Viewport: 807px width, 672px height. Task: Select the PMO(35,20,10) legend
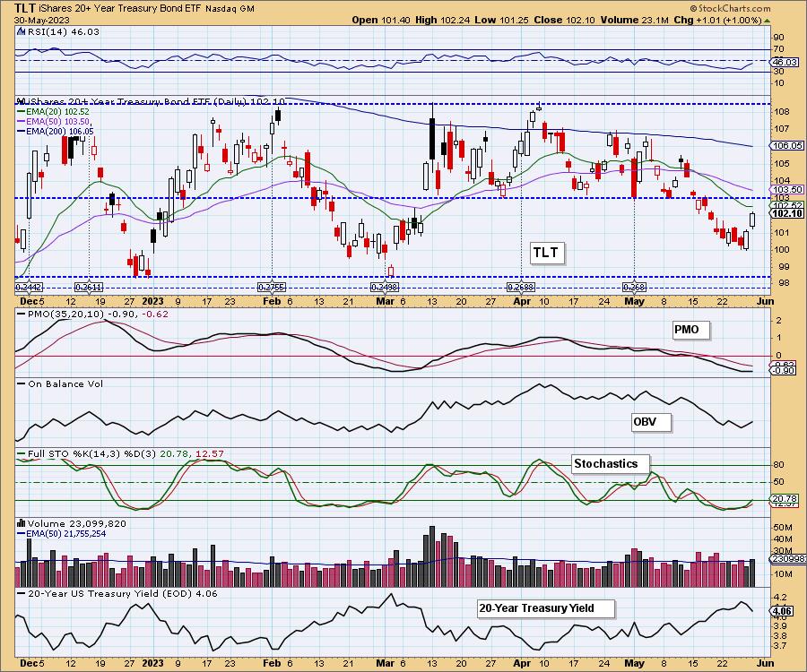pos(92,314)
